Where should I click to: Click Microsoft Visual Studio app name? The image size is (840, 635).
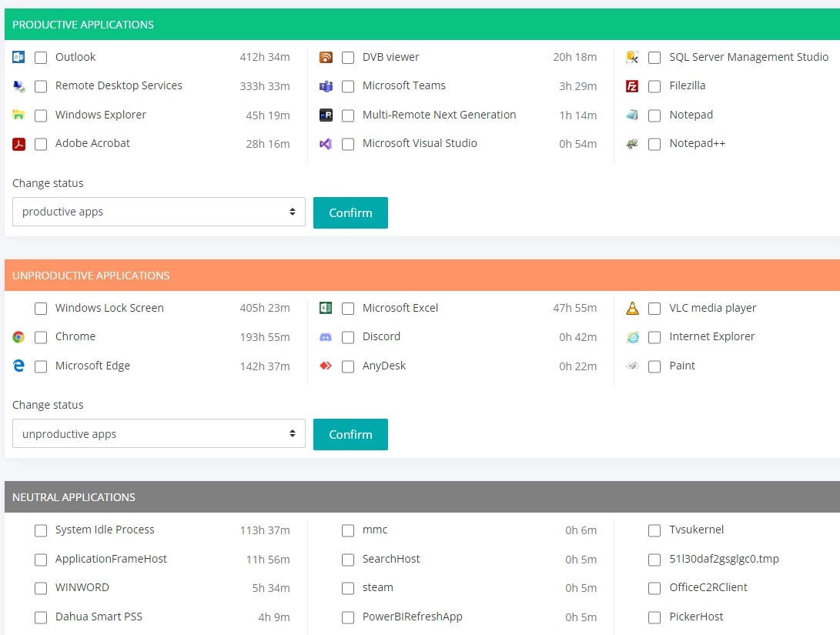coord(420,143)
